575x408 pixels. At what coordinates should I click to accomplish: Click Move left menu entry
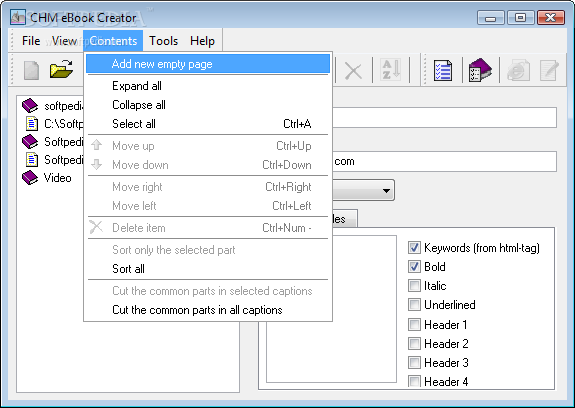click(x=208, y=206)
